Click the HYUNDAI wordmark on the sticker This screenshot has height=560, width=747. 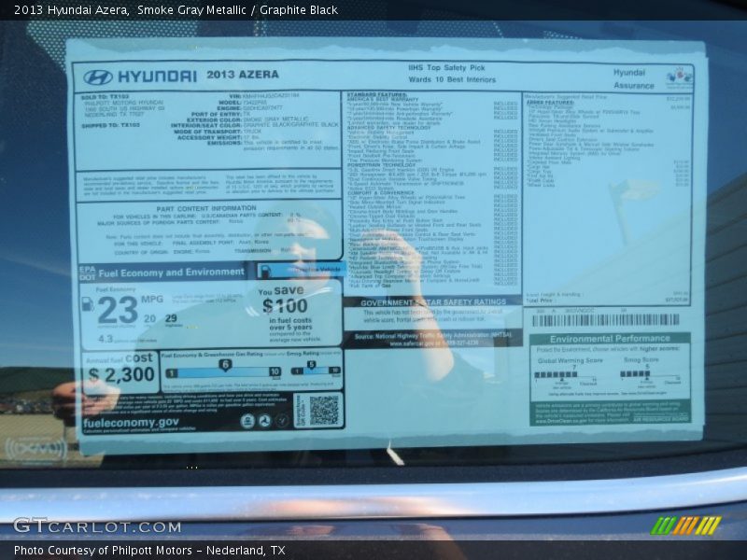point(157,77)
